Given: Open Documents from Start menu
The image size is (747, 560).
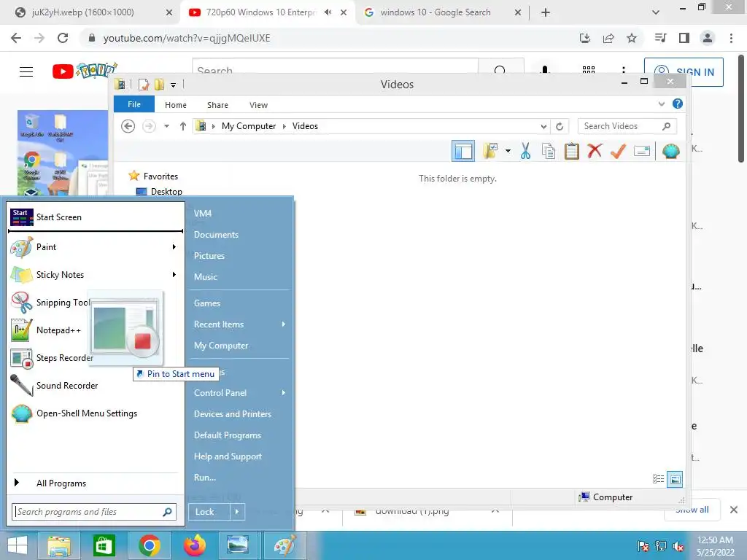Looking at the screenshot, I should click(x=216, y=235).
